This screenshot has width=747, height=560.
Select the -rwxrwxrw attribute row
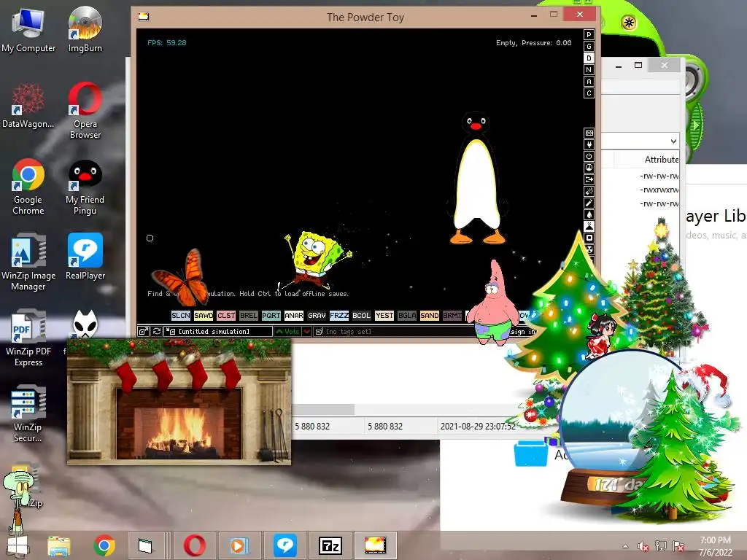coord(659,190)
